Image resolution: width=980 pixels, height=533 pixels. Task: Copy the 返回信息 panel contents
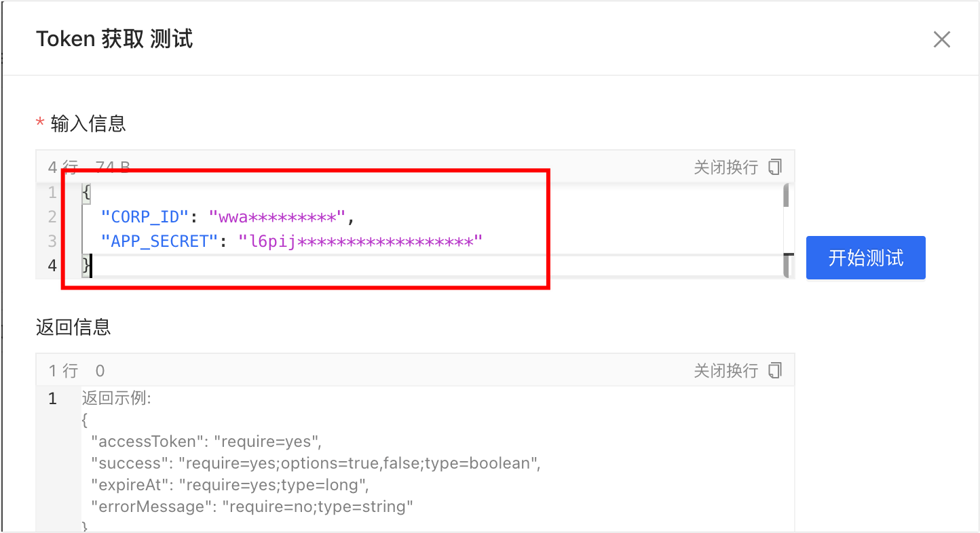pyautogui.click(x=775, y=370)
